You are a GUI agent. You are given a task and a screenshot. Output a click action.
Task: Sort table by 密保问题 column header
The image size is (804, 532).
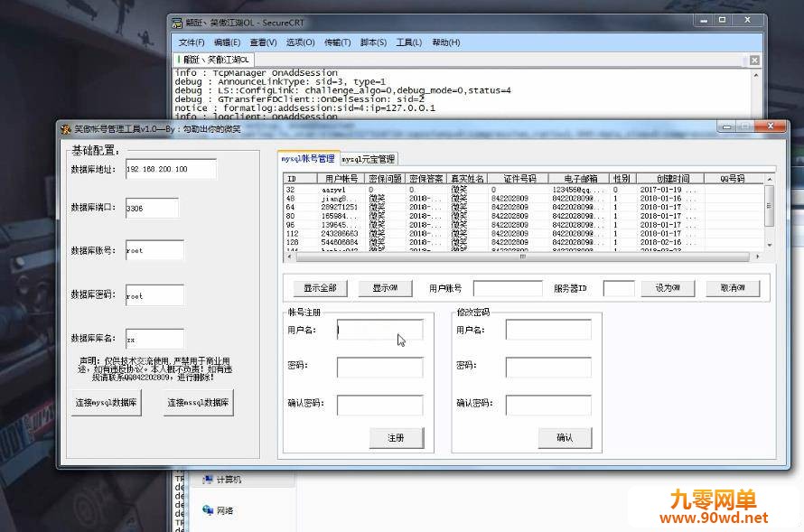coord(385,179)
